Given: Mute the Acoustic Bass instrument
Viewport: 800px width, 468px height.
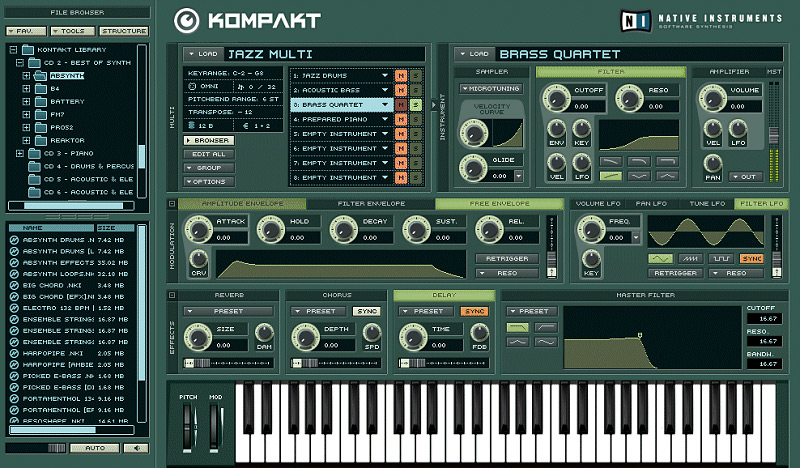Looking at the screenshot, I should [401, 90].
